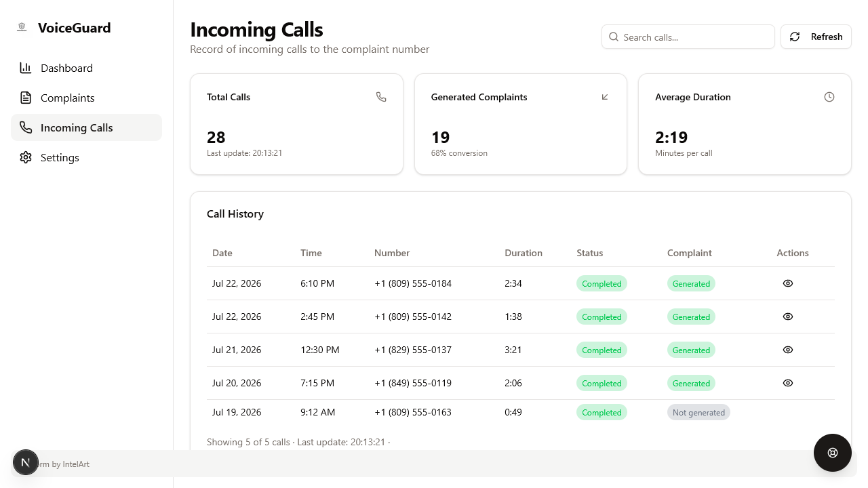
Task: Select Incoming Calls in the sidebar
Action: 86,127
